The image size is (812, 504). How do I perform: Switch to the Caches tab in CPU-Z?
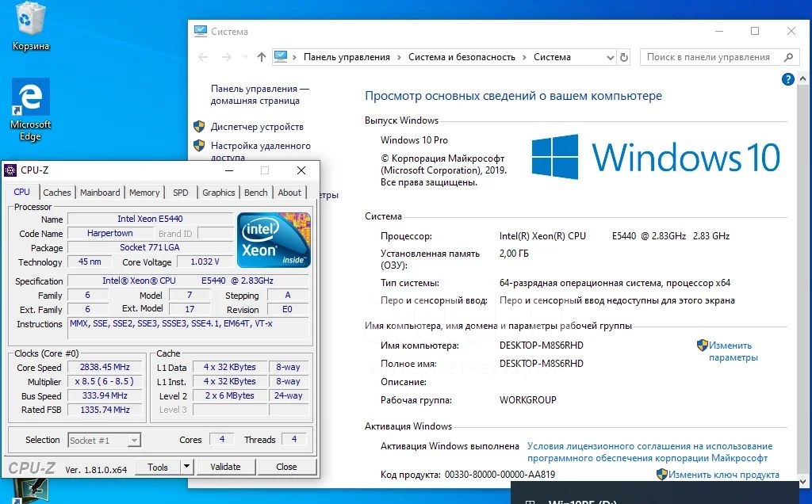pyautogui.click(x=57, y=193)
